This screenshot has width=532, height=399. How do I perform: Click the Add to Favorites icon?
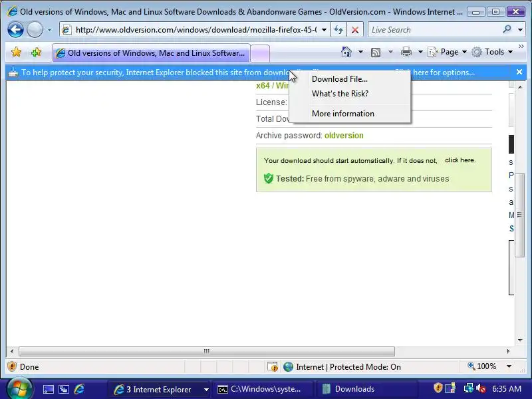36,53
